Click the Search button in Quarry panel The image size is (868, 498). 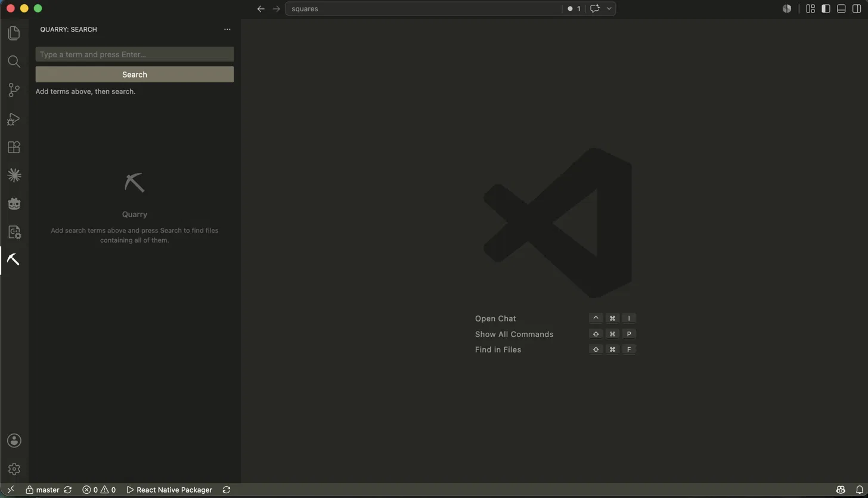135,75
